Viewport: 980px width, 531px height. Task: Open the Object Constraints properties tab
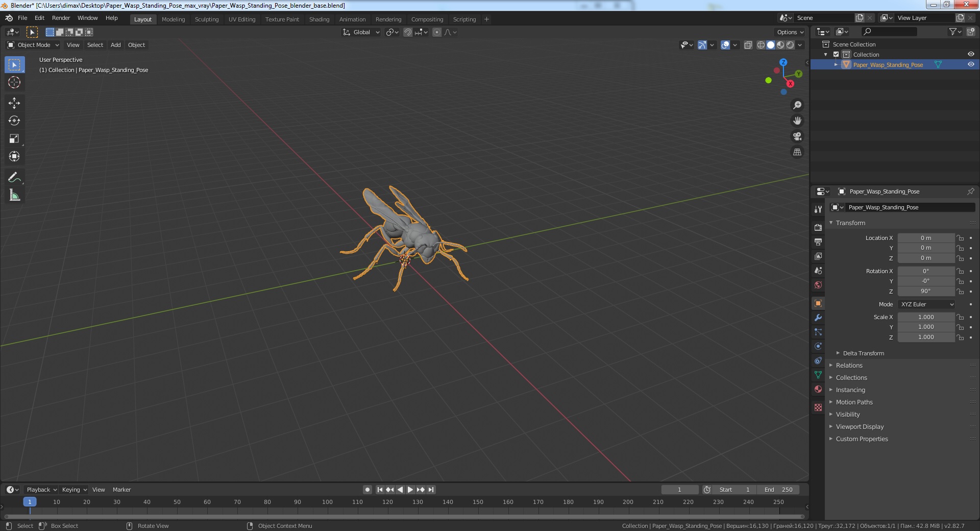(818, 360)
